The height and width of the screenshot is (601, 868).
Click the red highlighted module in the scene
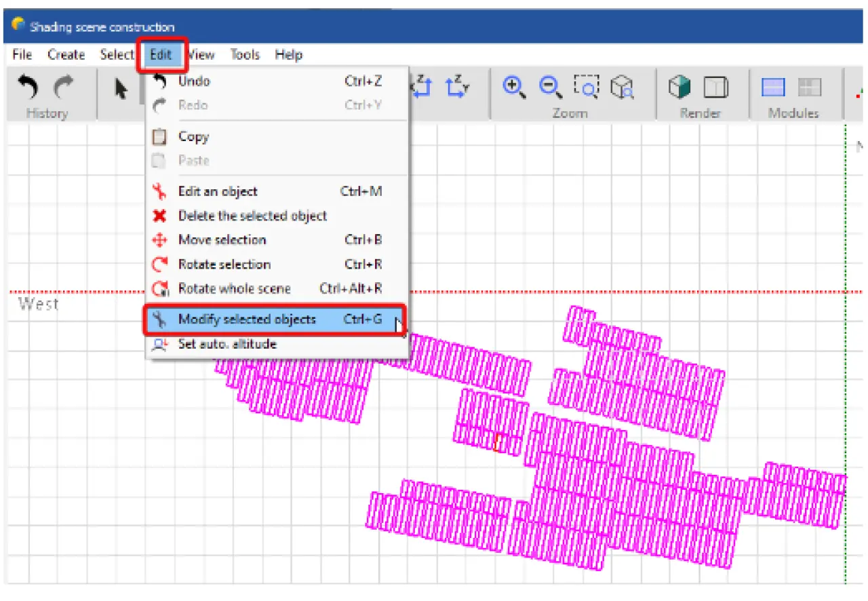click(x=498, y=442)
